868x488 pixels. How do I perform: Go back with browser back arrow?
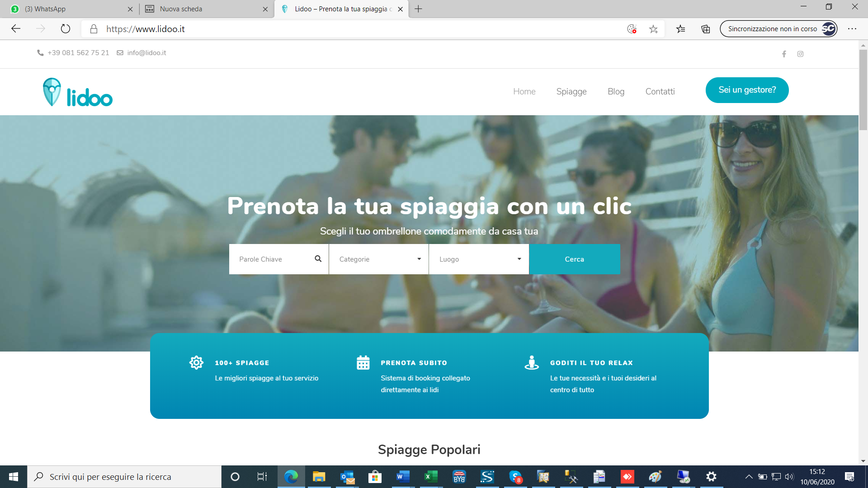[x=16, y=29]
